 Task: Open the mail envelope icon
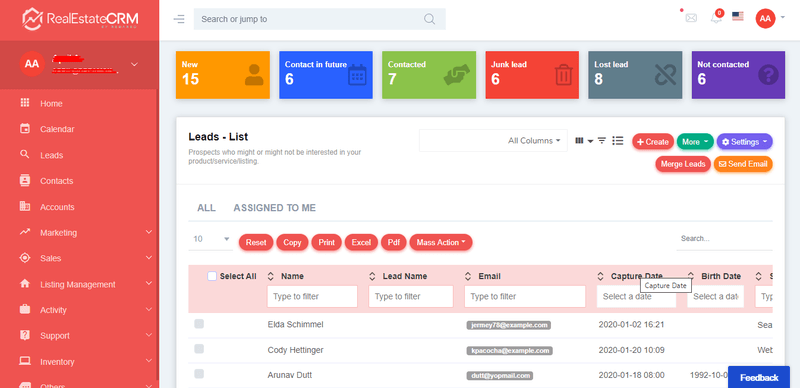[x=691, y=18]
